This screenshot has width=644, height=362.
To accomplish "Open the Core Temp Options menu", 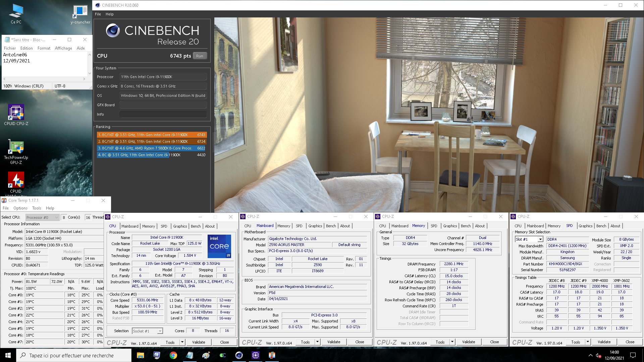I will coord(20,208).
